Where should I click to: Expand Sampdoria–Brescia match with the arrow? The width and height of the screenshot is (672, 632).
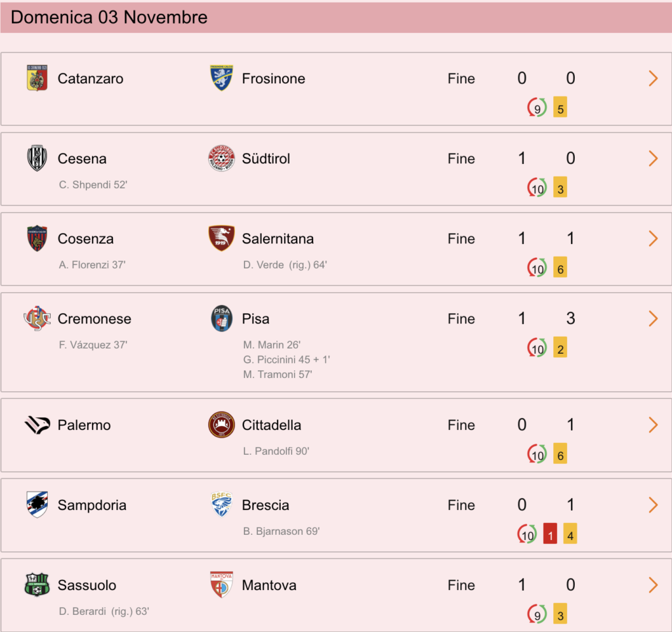(x=653, y=505)
